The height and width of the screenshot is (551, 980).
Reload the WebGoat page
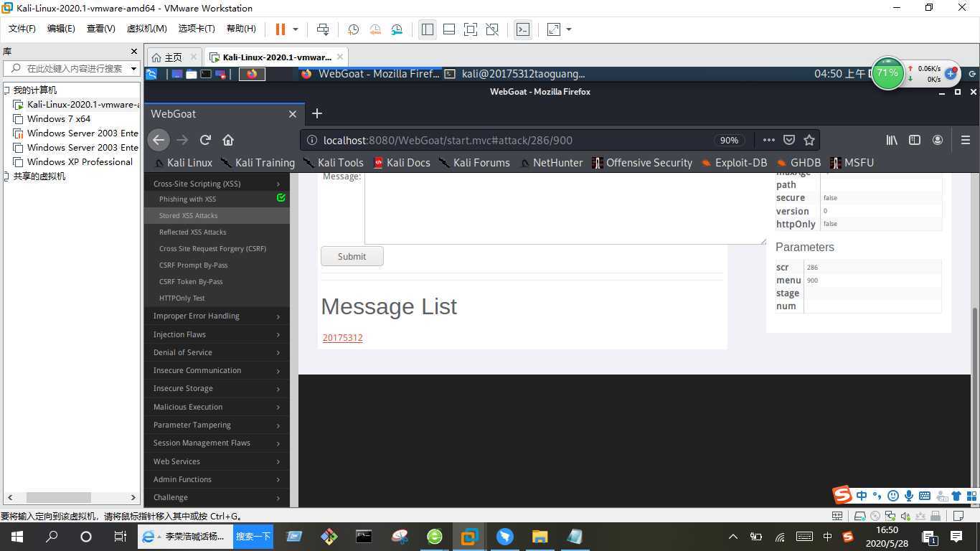pos(205,140)
